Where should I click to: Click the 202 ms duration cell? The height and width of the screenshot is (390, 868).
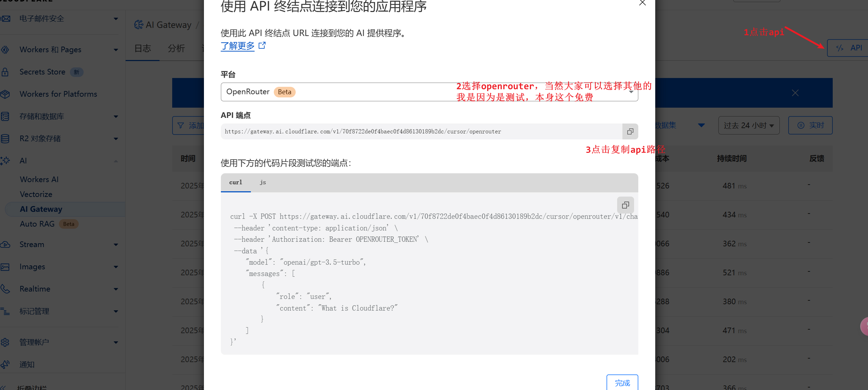click(x=735, y=360)
